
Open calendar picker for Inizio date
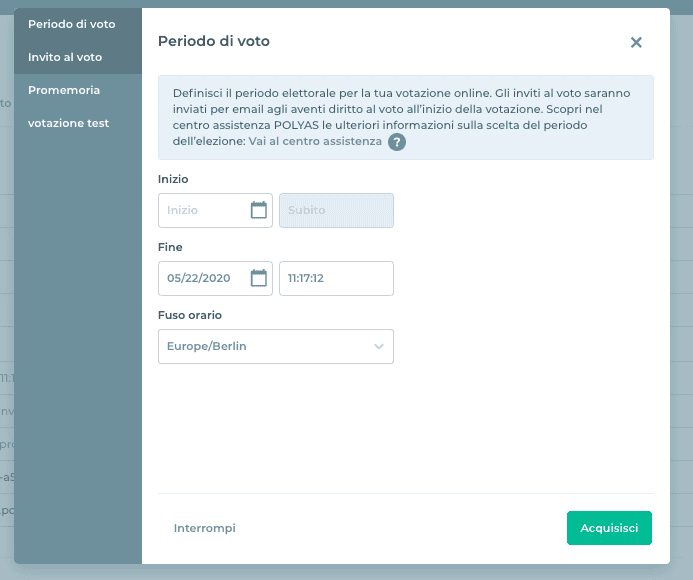coord(259,210)
